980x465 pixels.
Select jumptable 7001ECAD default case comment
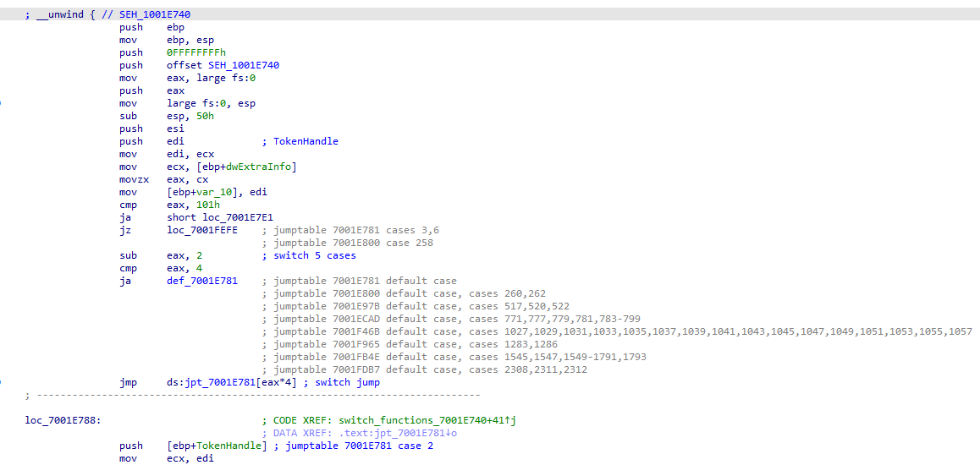click(x=452, y=319)
